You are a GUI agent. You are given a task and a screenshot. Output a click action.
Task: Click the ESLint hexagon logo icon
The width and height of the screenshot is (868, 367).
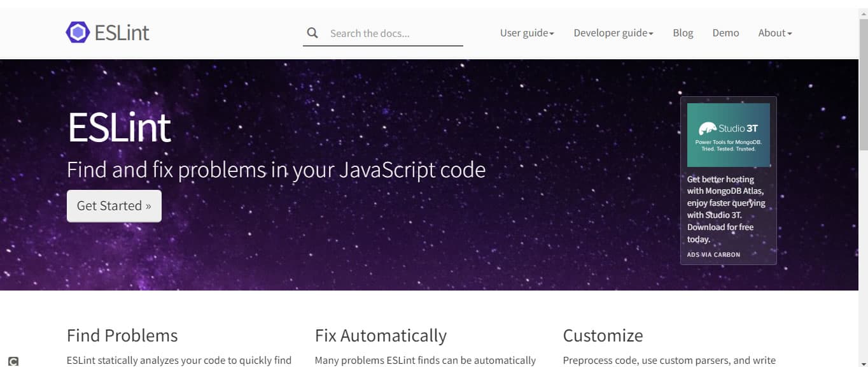pos(78,32)
